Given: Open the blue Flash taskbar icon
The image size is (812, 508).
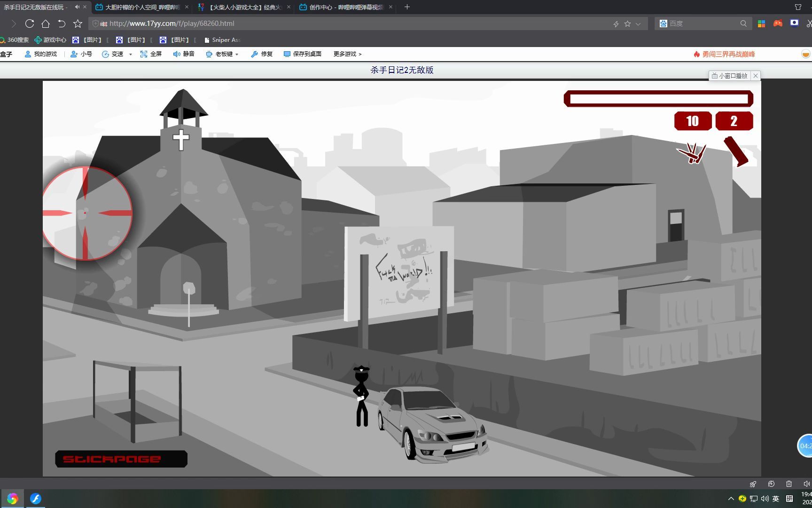Looking at the screenshot, I should [x=36, y=499].
